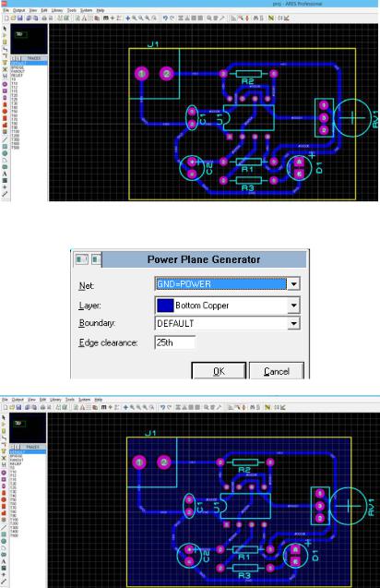Open System menu in bottom window
Image resolution: width=380 pixels, height=588 pixels.
(85, 400)
